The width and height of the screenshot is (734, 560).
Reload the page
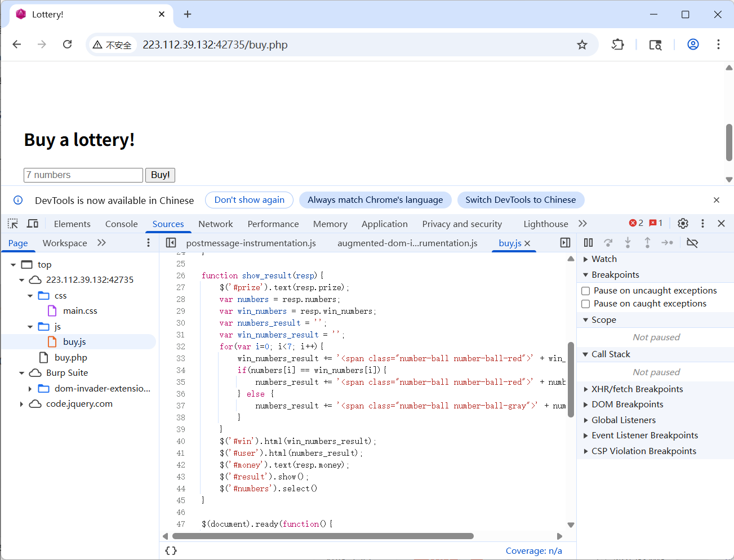pos(67,45)
